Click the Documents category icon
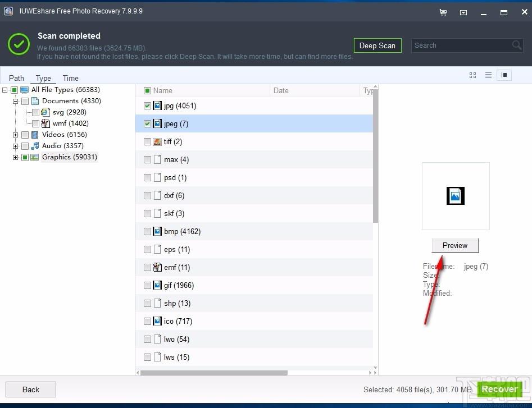The height and width of the screenshot is (408, 532). coord(35,101)
